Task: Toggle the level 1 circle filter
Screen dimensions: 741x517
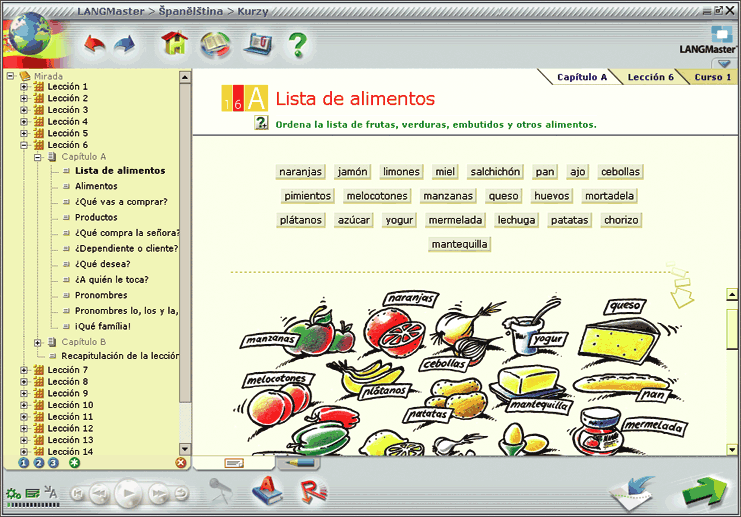Action: tap(23, 462)
